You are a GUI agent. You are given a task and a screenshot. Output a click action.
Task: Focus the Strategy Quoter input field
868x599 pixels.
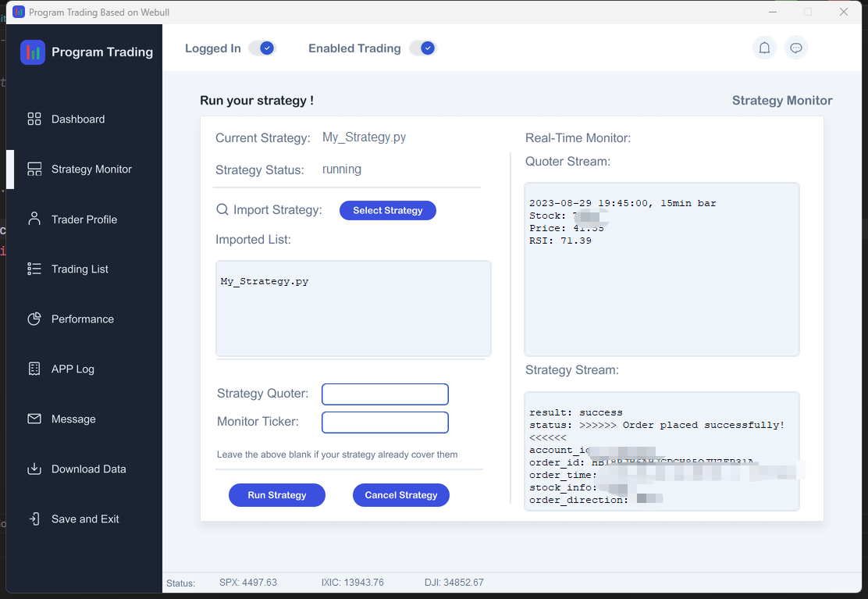[x=385, y=394]
